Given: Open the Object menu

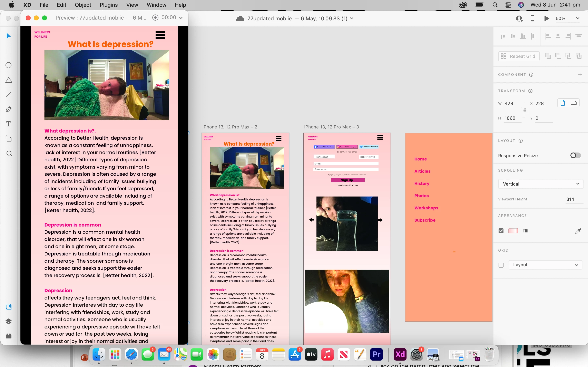Looking at the screenshot, I should [x=83, y=5].
